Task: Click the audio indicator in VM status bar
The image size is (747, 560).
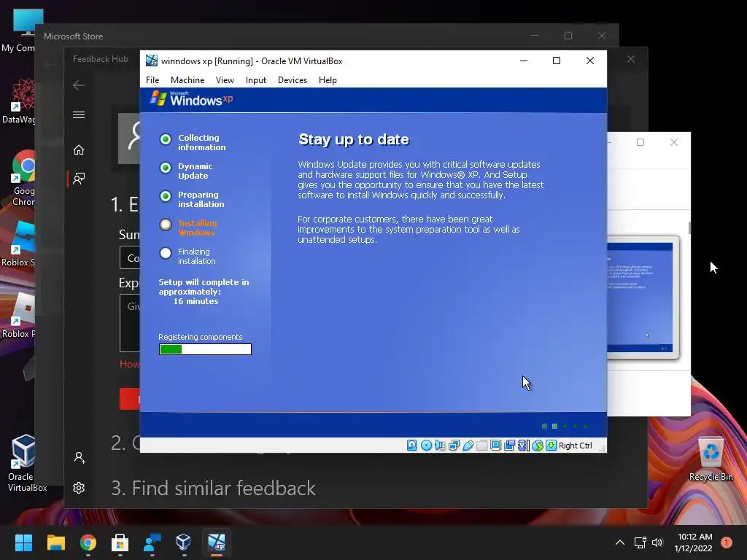Action: point(440,446)
